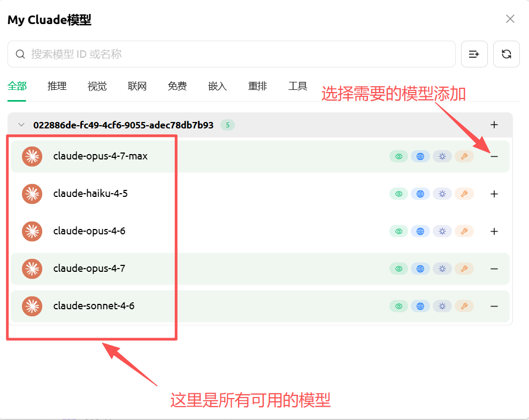Click reasoning badge for claude-opus-4-7
The width and height of the screenshot is (529, 420).
pos(442,269)
